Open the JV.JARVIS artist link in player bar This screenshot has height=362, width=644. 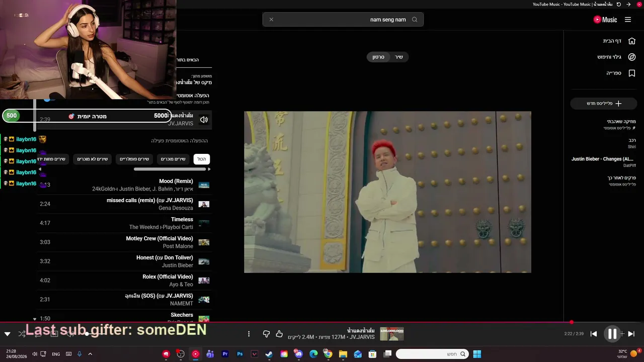362,337
